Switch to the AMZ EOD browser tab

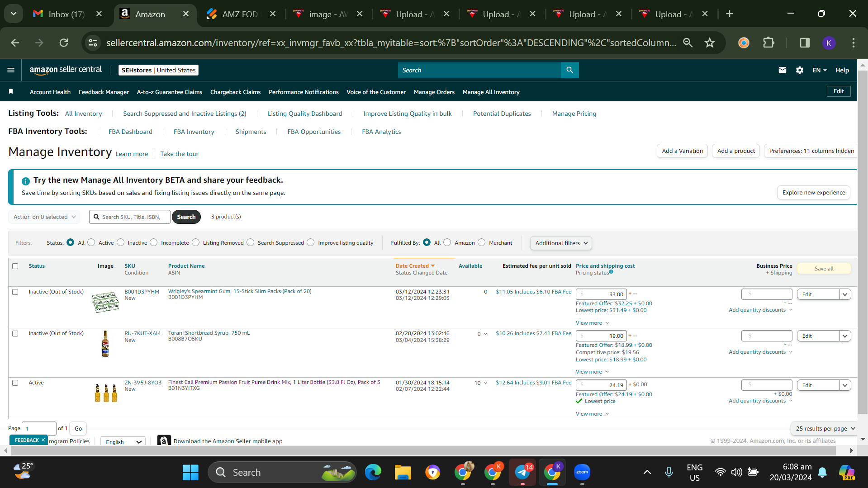point(241,14)
